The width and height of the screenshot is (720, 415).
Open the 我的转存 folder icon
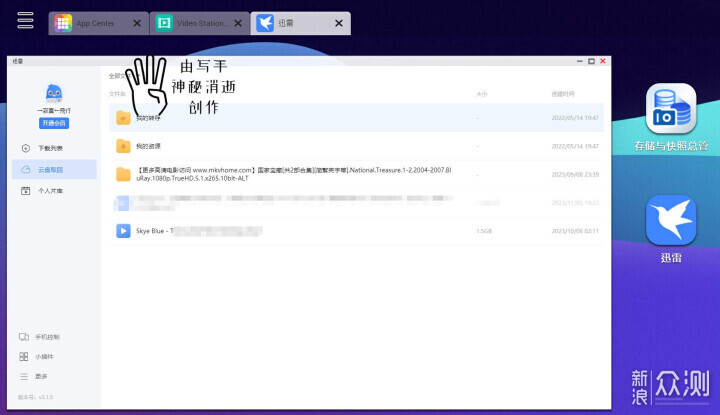tap(123, 118)
